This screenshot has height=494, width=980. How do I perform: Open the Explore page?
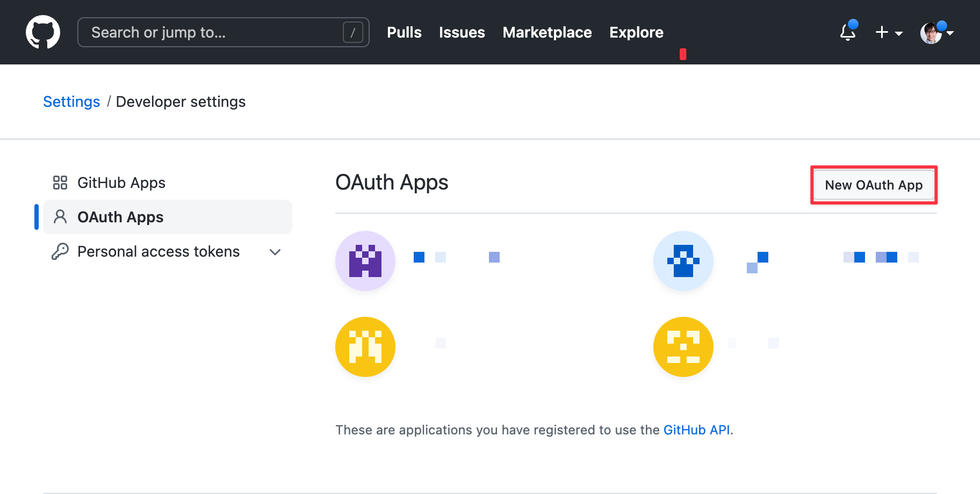coord(636,32)
